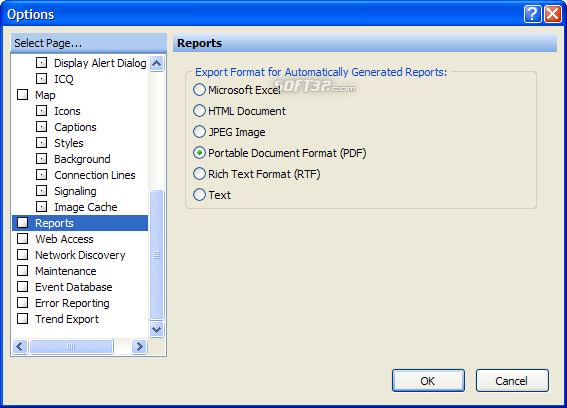
Task: Click the Trend Export node icon
Action: 22,318
